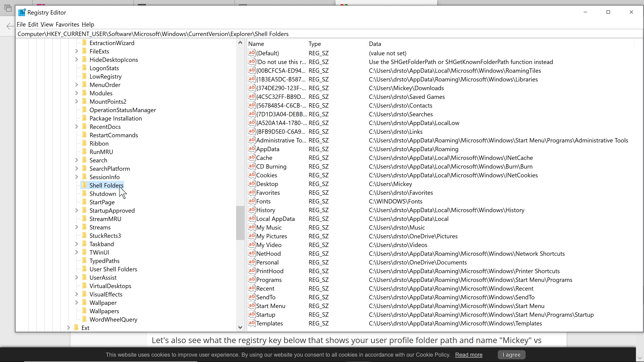644x362 pixels.
Task: Open the Read more cookie policy link
Action: (x=469, y=355)
